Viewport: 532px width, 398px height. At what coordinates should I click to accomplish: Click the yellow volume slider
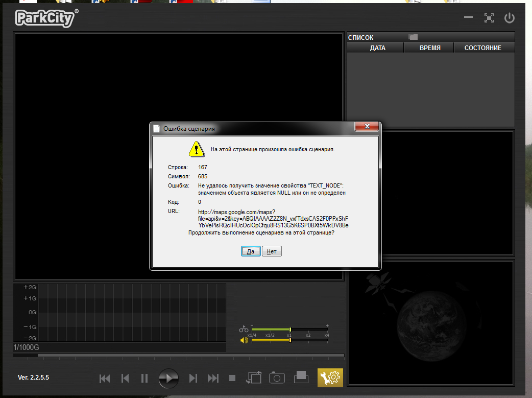[289, 340]
